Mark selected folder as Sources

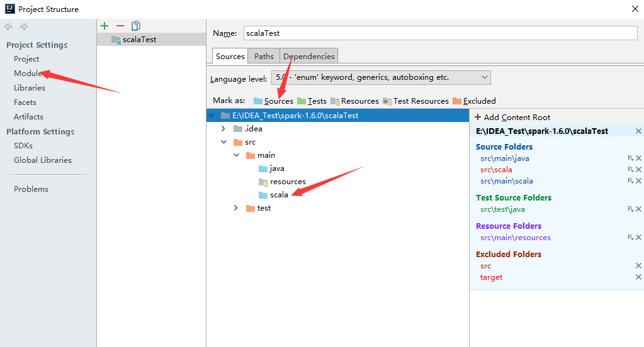273,101
